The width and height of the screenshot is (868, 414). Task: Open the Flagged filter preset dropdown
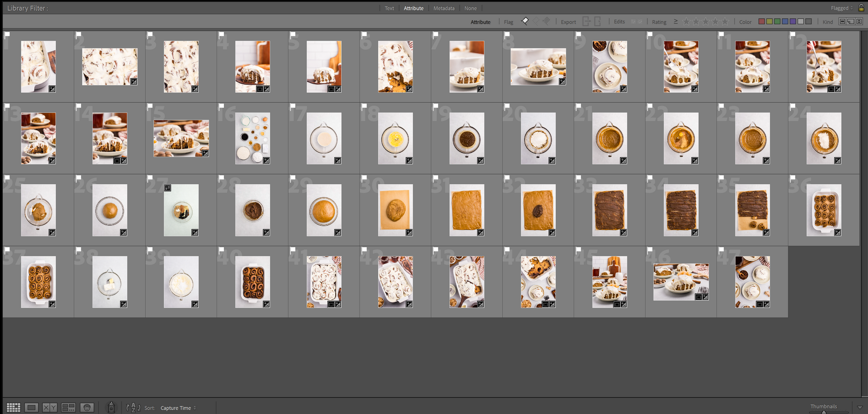click(x=842, y=8)
